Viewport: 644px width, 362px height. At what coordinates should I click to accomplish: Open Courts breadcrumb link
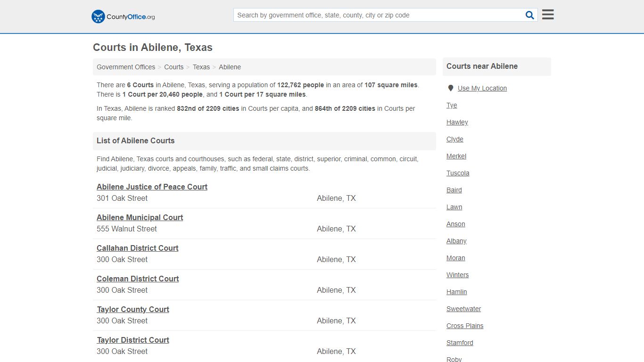click(x=174, y=67)
